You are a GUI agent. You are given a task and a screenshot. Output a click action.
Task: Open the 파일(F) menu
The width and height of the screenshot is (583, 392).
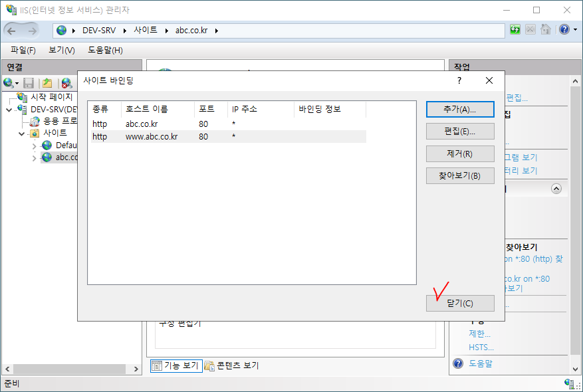(x=23, y=50)
